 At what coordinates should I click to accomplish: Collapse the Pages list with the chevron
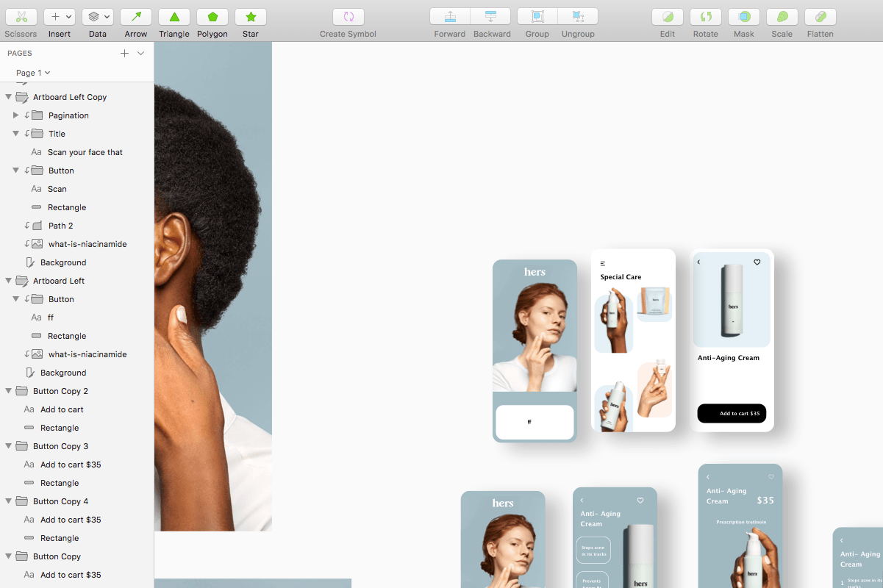pos(140,53)
